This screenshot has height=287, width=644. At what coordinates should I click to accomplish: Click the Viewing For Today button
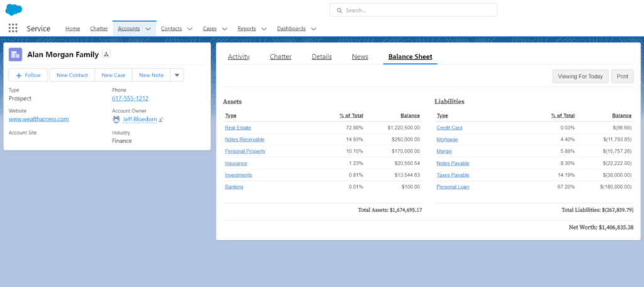580,76
